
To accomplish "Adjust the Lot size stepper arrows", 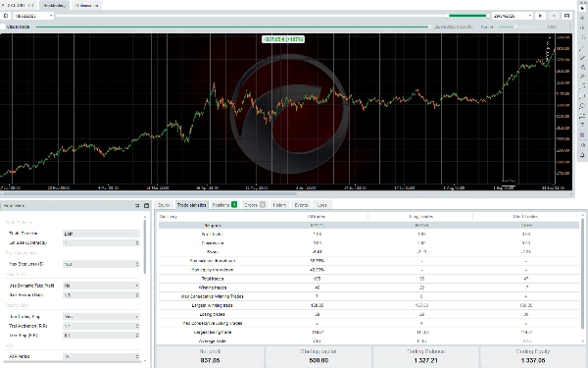I will coord(137,243).
